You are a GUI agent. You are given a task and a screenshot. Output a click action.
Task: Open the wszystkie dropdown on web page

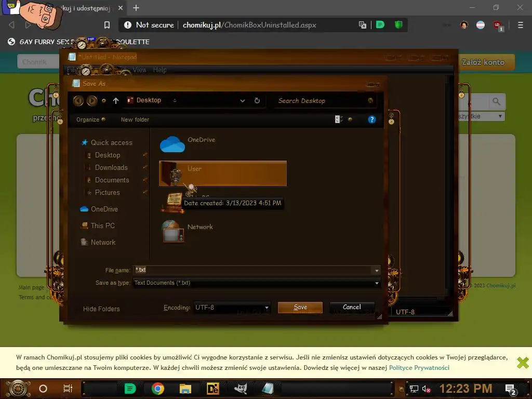pyautogui.click(x=481, y=116)
